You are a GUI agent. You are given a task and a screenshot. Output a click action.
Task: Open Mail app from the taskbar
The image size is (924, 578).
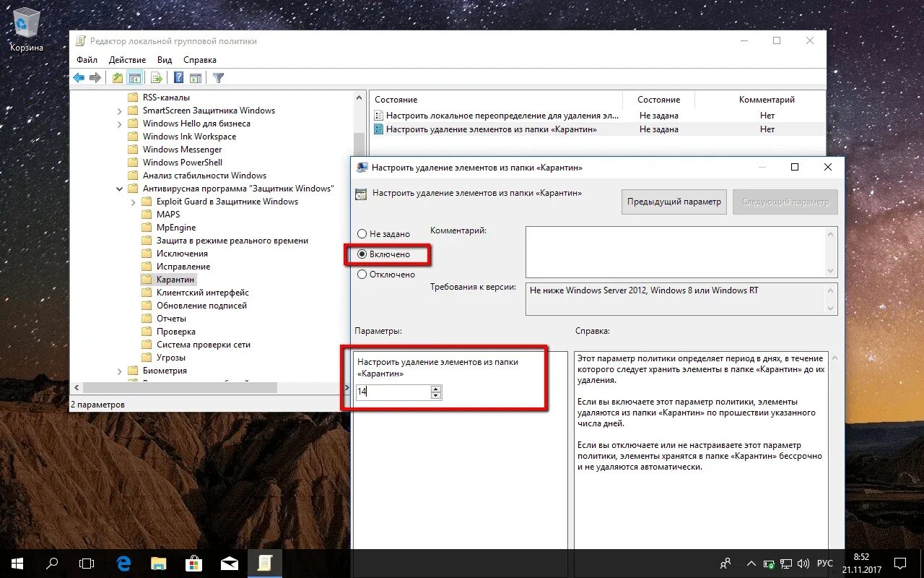(230, 563)
